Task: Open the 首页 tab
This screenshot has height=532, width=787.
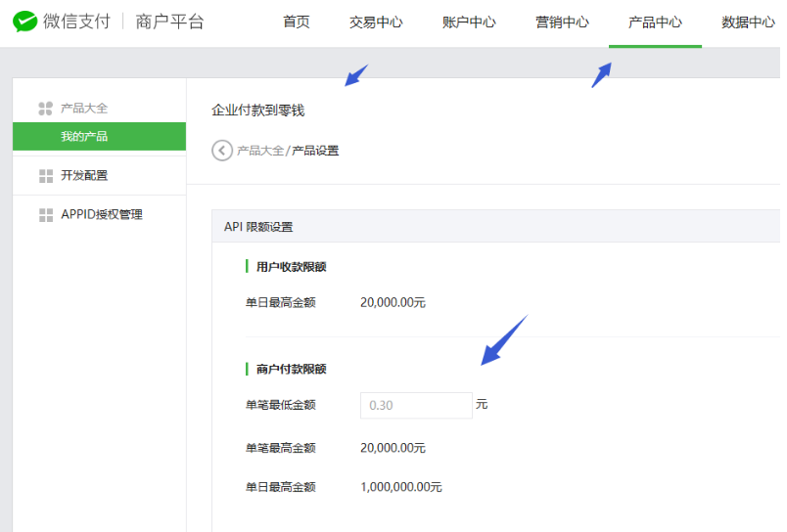Action: [x=296, y=22]
